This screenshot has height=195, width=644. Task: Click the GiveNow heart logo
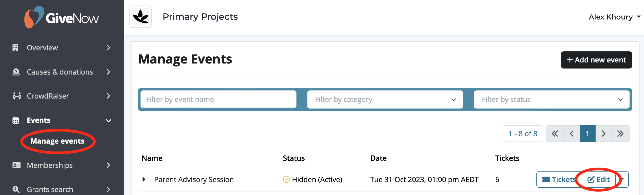pyautogui.click(x=34, y=17)
